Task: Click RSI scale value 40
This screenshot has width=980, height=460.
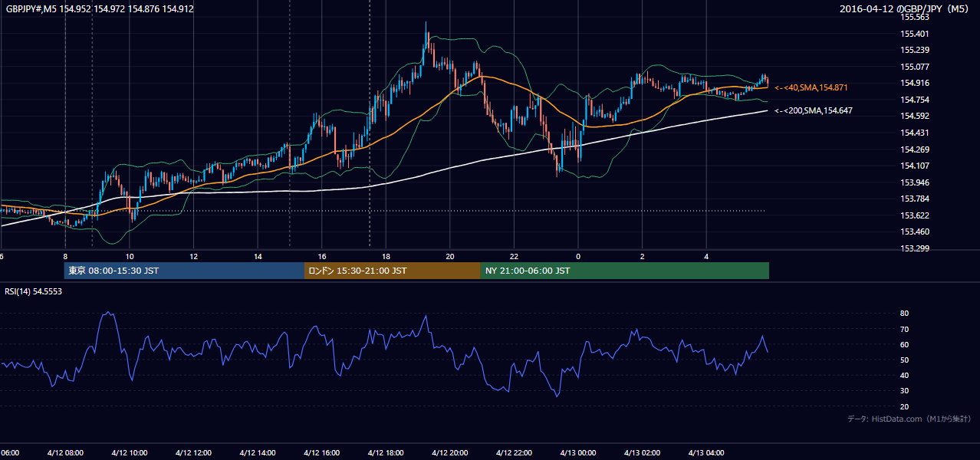Action: (905, 375)
